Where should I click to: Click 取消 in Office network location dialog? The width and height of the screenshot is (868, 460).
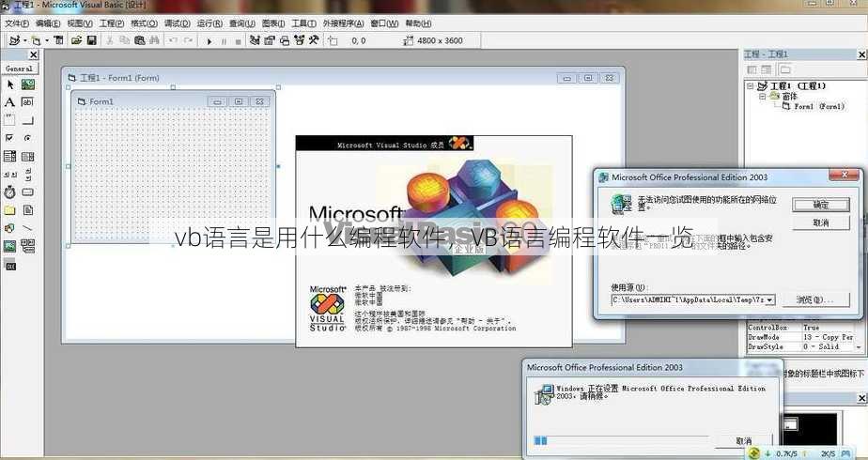pyautogui.click(x=821, y=222)
